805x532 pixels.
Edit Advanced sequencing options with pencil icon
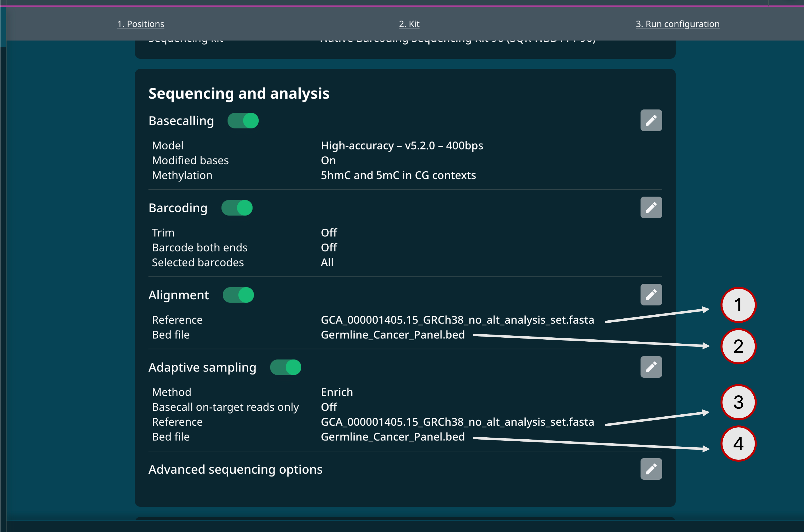tap(651, 469)
